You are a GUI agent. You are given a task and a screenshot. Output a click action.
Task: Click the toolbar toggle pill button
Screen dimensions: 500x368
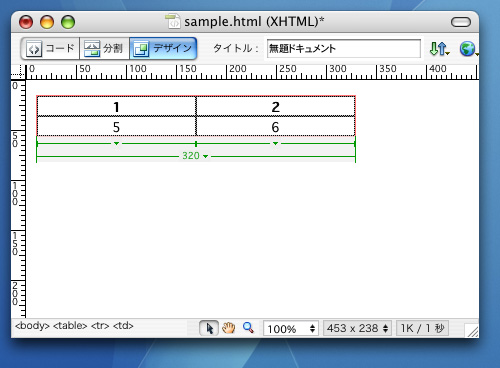pos(461,22)
